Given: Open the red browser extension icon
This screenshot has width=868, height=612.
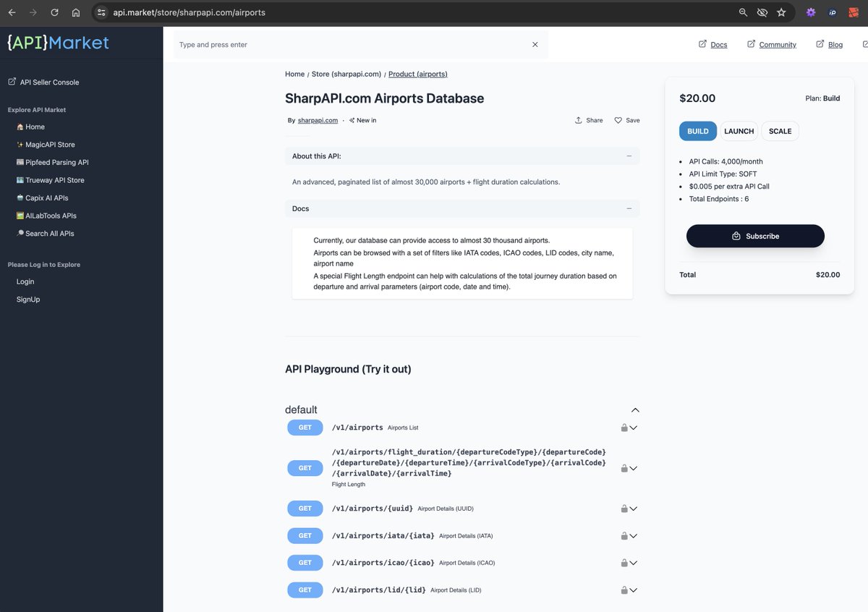Looking at the screenshot, I should [854, 12].
